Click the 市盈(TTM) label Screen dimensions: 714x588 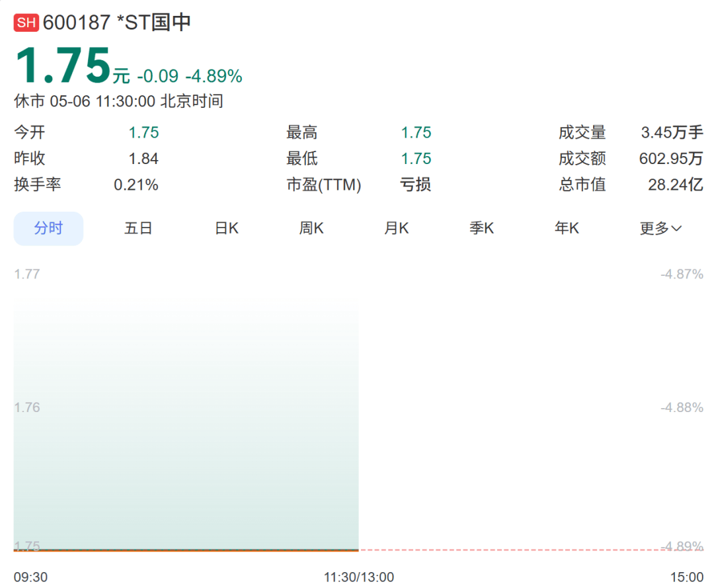tap(324, 185)
